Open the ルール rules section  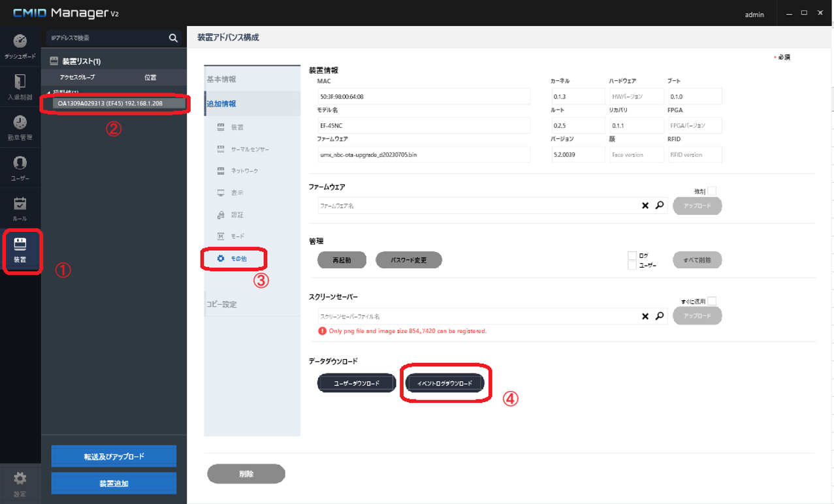(20, 208)
